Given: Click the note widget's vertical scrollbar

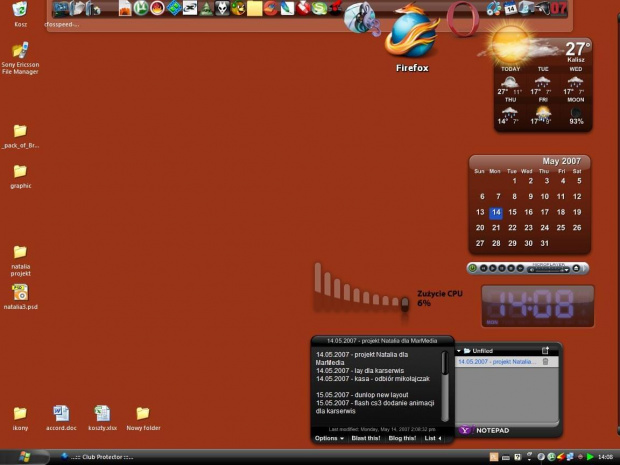Looking at the screenshot, I should tap(445, 386).
